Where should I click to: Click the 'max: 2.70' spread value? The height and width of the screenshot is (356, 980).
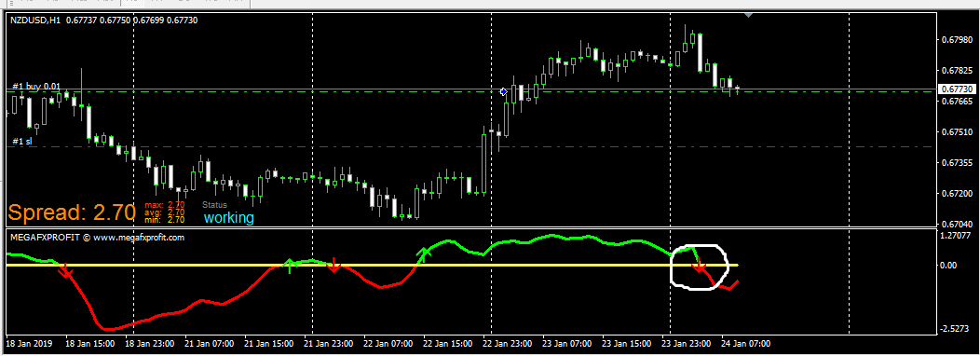[x=165, y=205]
